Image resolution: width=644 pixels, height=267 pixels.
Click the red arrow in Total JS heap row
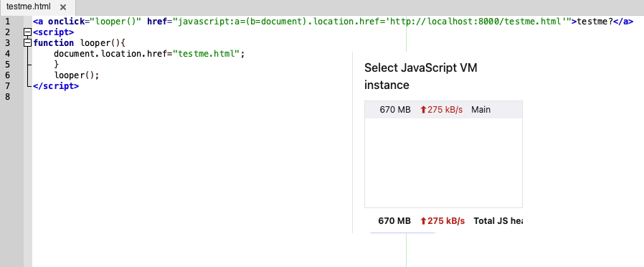[x=423, y=221]
